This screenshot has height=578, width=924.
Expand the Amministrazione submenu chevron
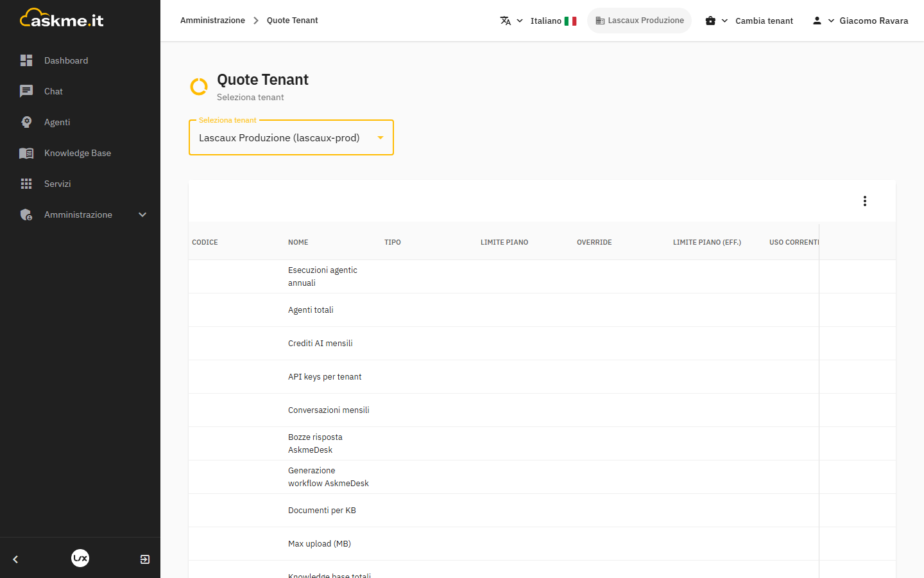[x=142, y=215]
